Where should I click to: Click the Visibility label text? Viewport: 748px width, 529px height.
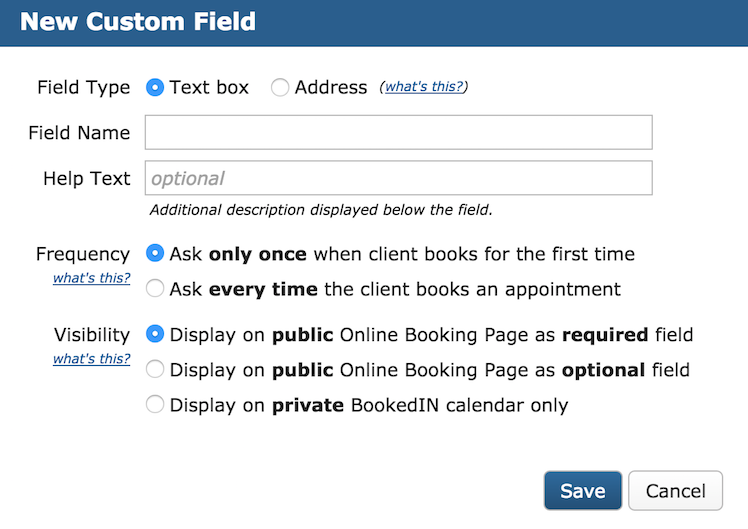click(92, 334)
